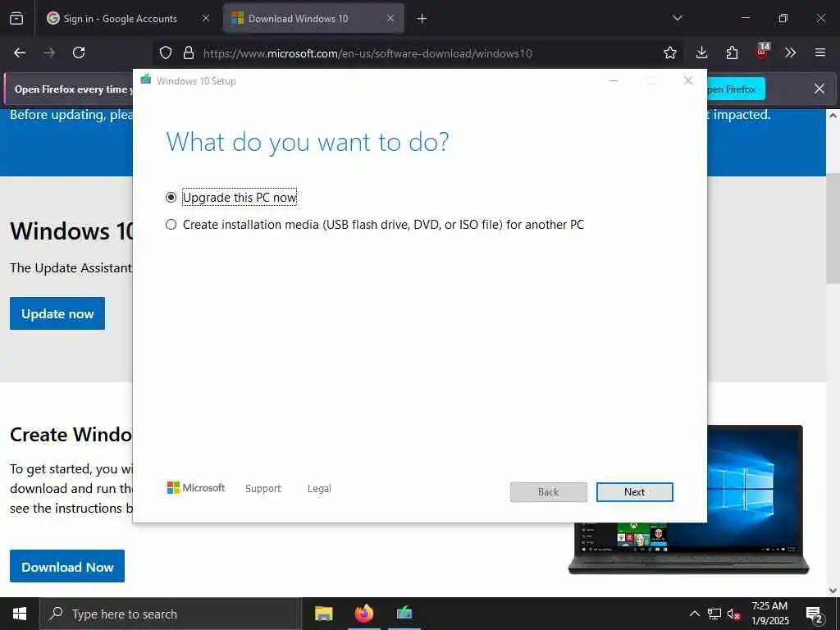The height and width of the screenshot is (630, 840).
Task: Click the site security padlock icon
Action: click(188, 52)
